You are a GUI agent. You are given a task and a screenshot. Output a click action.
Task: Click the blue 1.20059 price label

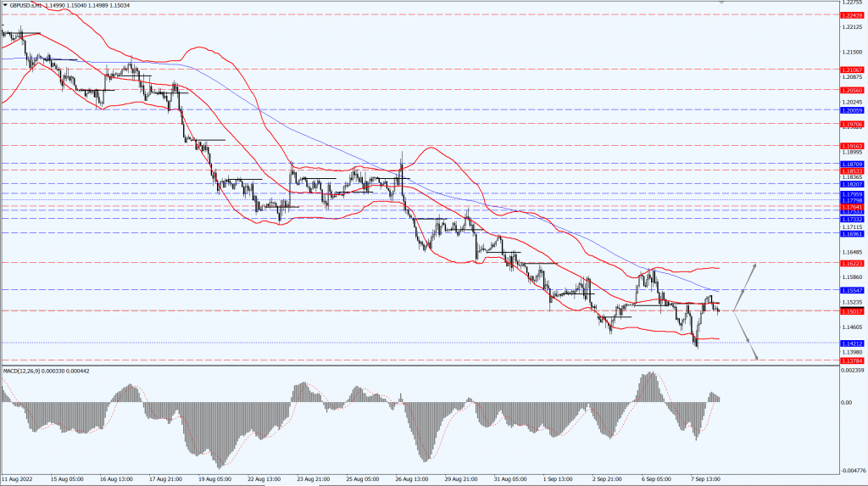click(x=852, y=110)
